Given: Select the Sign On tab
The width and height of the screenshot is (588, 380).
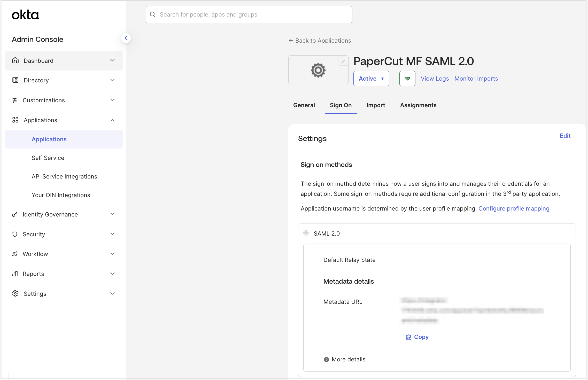Looking at the screenshot, I should [341, 105].
